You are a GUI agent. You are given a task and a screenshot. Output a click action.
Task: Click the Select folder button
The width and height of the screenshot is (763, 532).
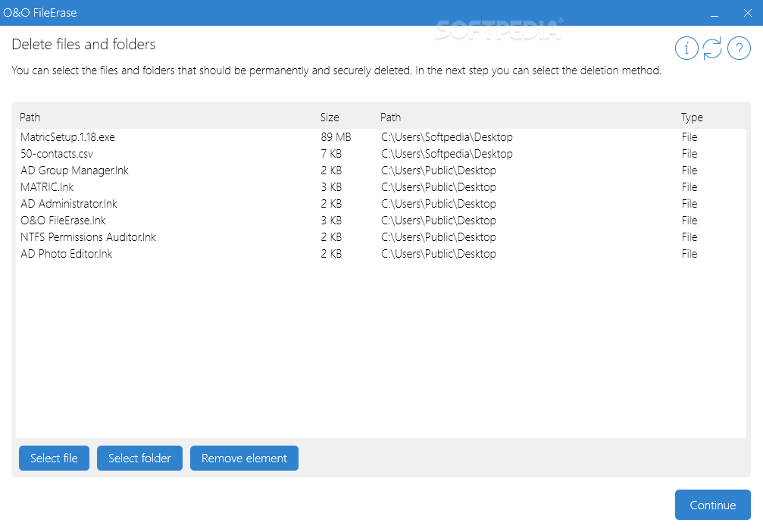tap(139, 458)
